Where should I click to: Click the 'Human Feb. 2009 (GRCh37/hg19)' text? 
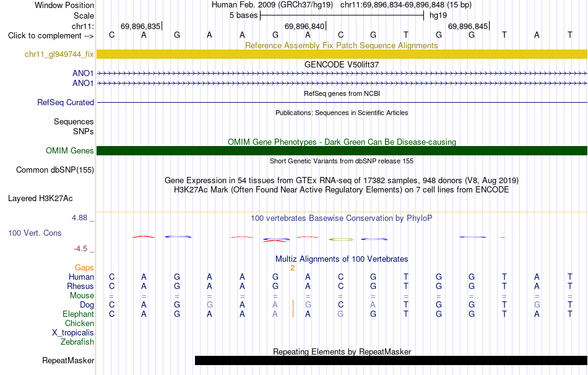[x=272, y=5]
